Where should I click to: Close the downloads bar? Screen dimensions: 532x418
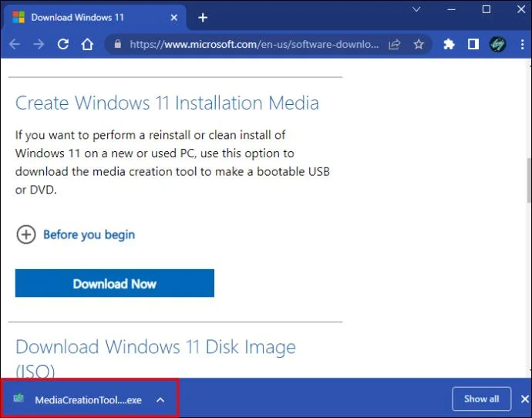click(x=525, y=399)
